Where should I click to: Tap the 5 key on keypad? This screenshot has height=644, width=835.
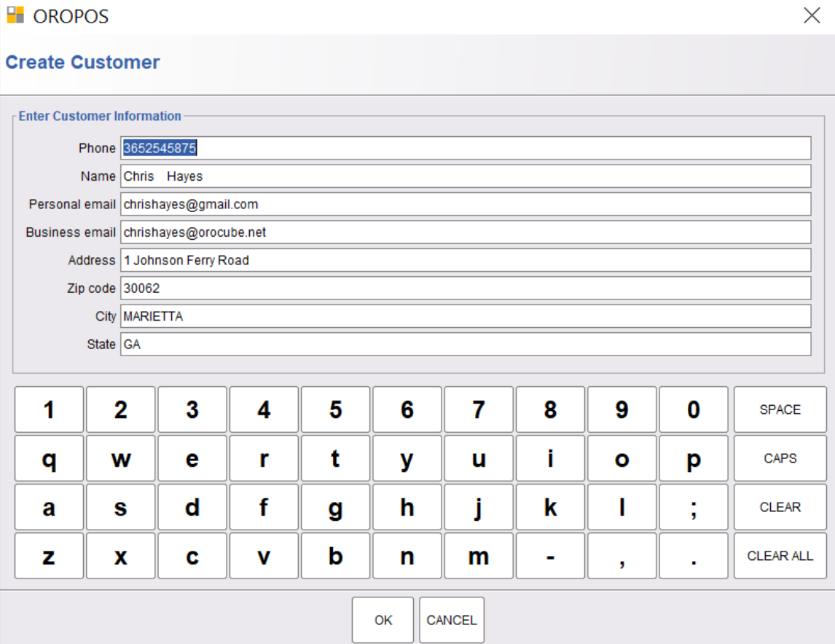[x=335, y=410]
